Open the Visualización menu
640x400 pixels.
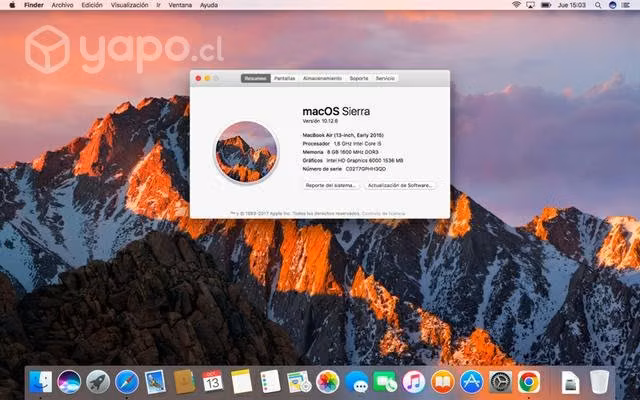pos(129,5)
